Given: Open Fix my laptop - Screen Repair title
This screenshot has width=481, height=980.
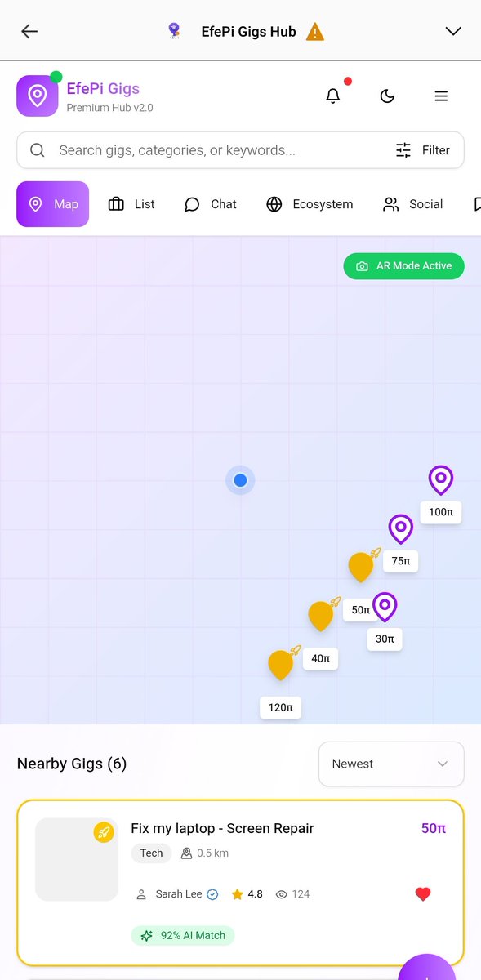Looking at the screenshot, I should pos(222,828).
